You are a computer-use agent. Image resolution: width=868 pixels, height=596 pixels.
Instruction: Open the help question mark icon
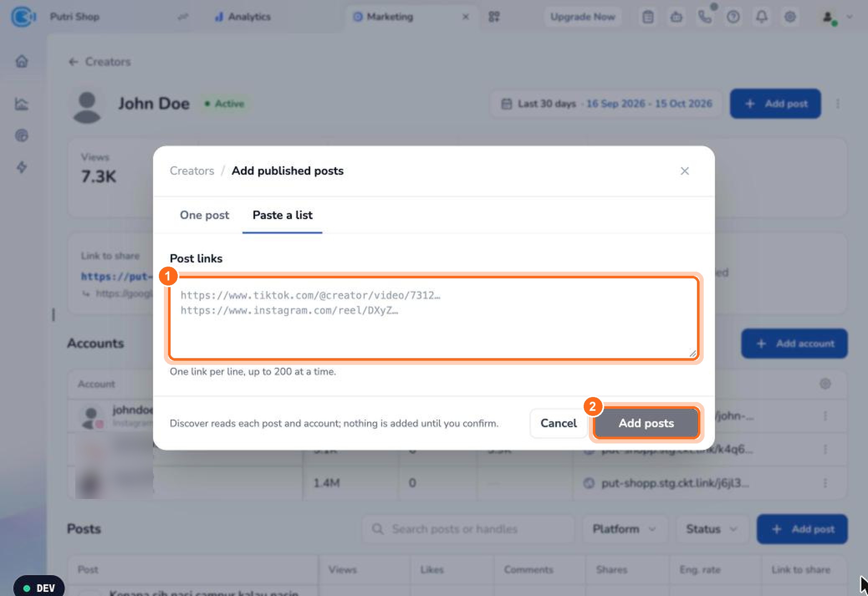click(x=733, y=17)
